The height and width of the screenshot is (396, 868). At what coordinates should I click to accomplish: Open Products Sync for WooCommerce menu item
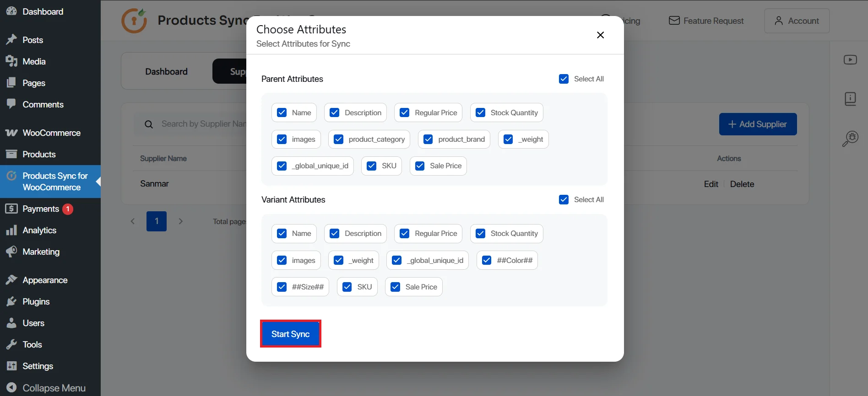click(x=50, y=182)
